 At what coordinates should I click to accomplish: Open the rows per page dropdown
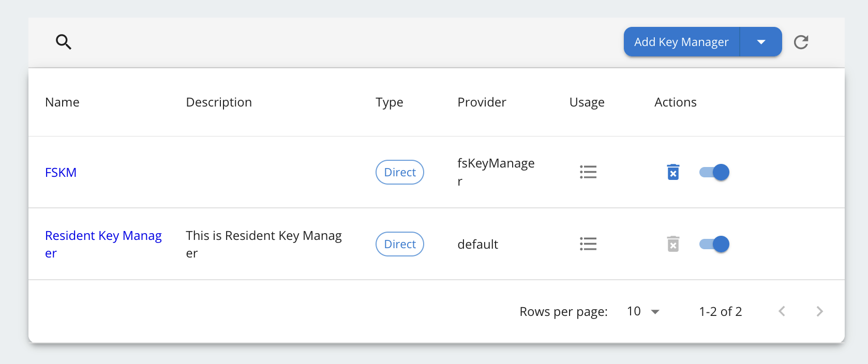click(x=643, y=311)
